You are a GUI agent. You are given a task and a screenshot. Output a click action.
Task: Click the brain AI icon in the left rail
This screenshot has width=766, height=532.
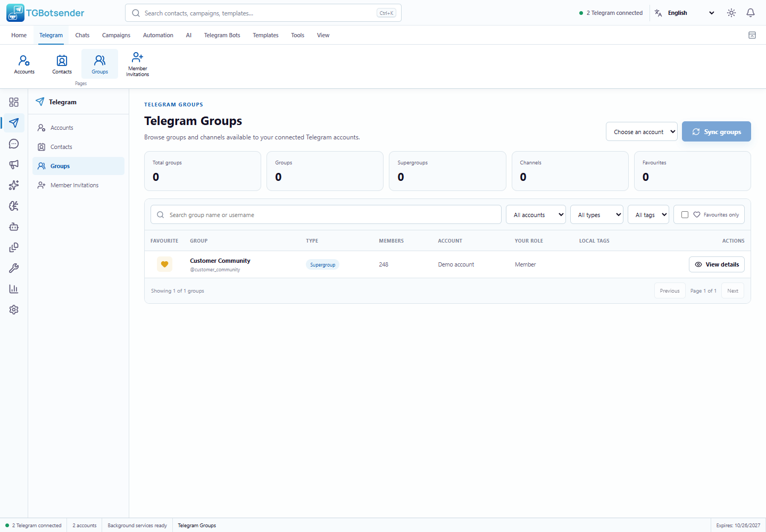[14, 206]
